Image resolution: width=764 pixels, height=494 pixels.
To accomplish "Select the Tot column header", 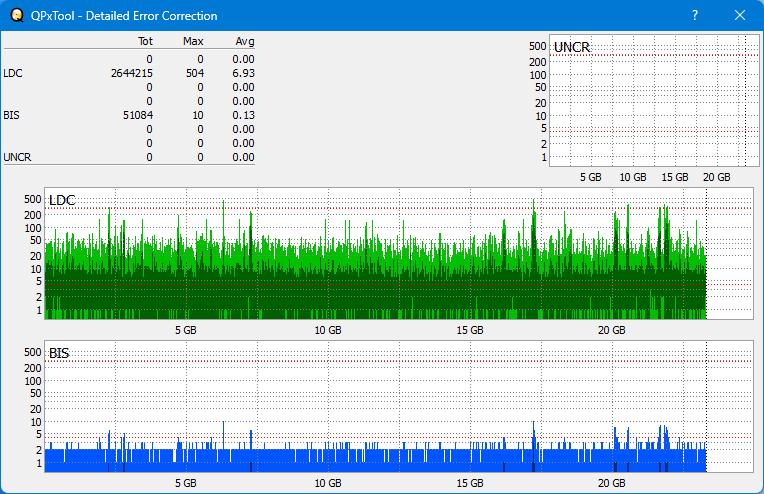I will coord(145,41).
